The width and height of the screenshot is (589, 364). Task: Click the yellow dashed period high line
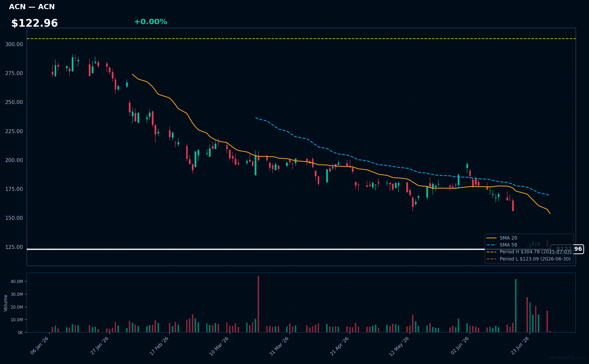click(x=301, y=39)
